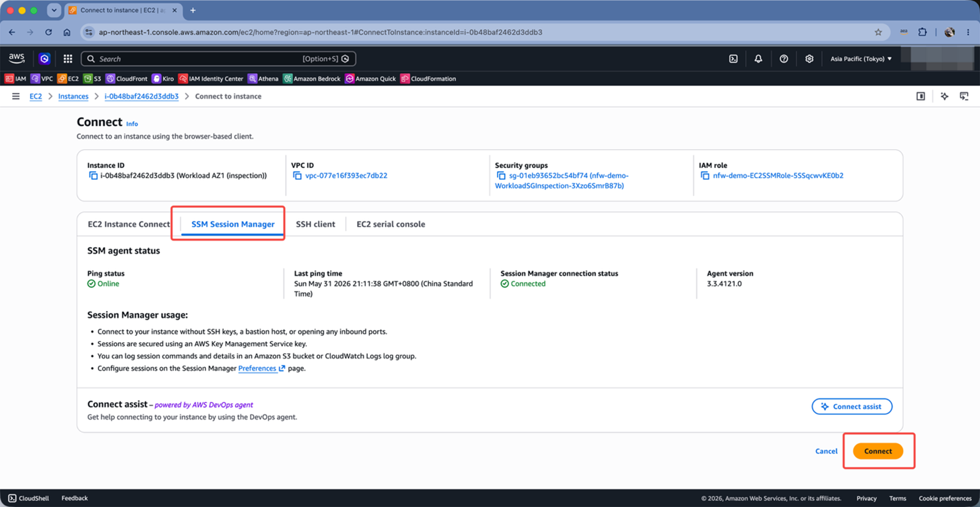Open CloudShell from the footer
The image size is (980, 507).
[29, 498]
